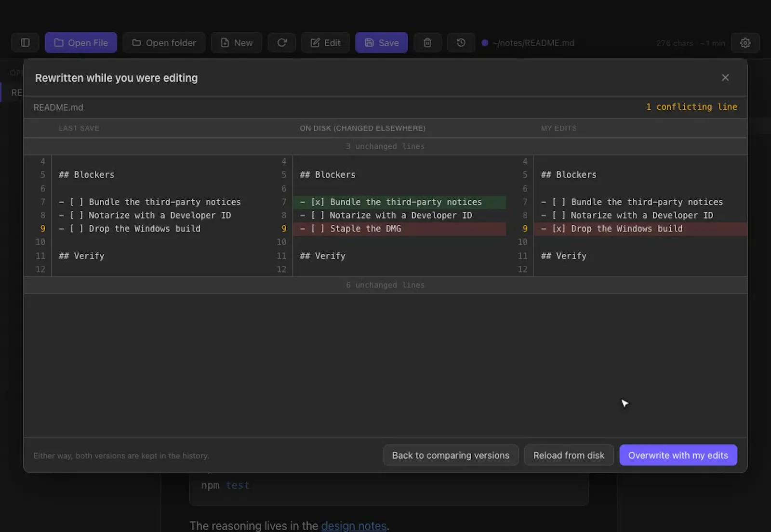The height and width of the screenshot is (532, 771).
Task: Click the Staple the DMG line
Action: (x=399, y=229)
